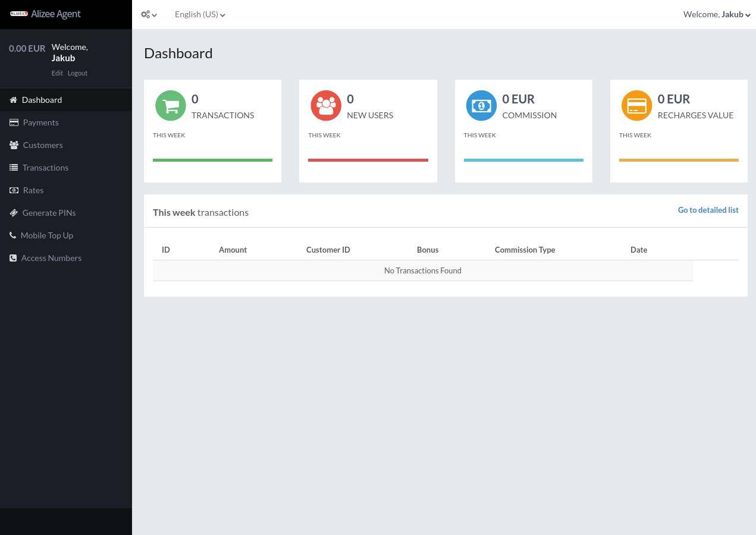Open the Dashboard menu item
Image resolution: width=756 pixels, height=535 pixels.
pos(66,100)
